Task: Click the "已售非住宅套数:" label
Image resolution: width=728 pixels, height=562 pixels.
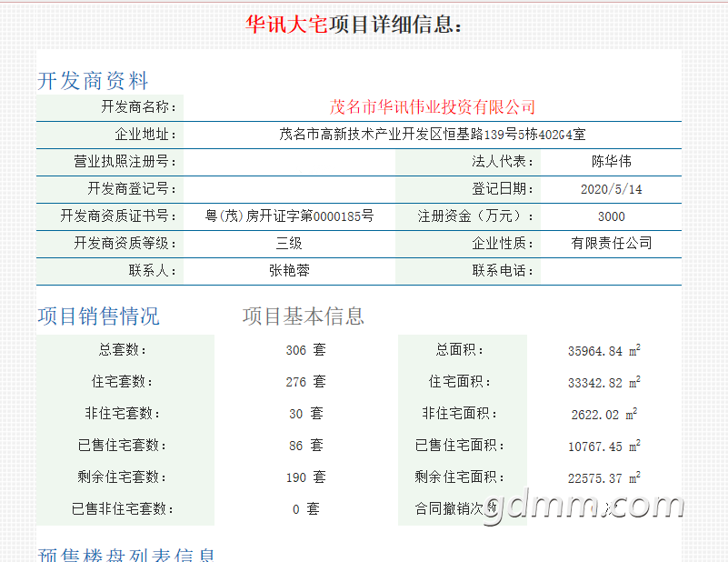Action: point(123,509)
